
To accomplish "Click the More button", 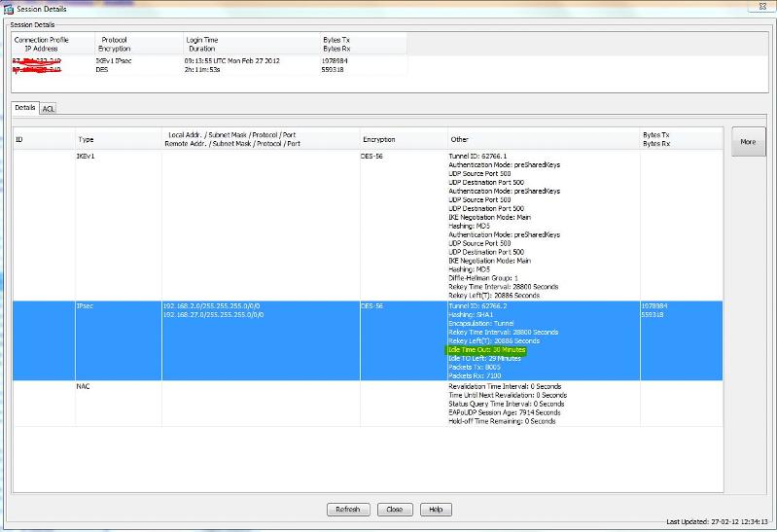I will tap(748, 142).
